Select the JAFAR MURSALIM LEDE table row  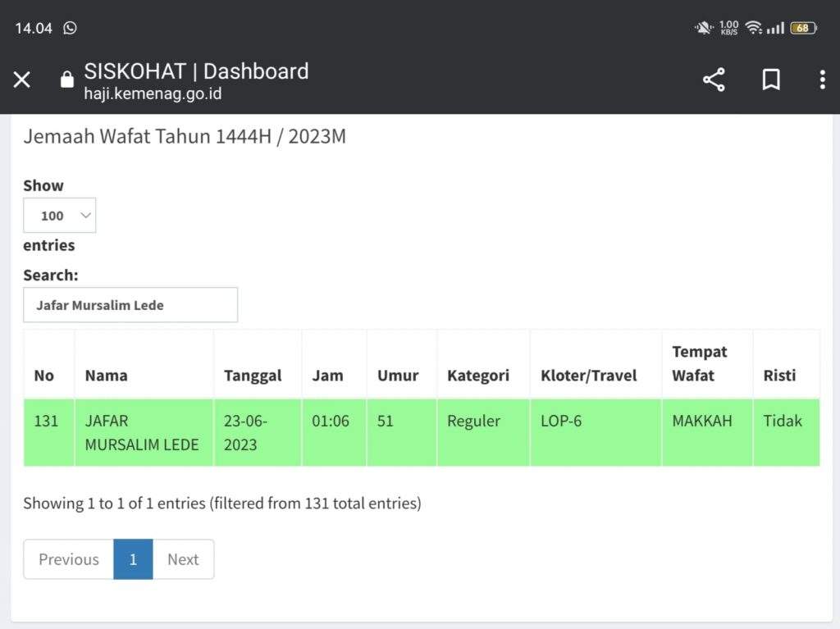141,432
